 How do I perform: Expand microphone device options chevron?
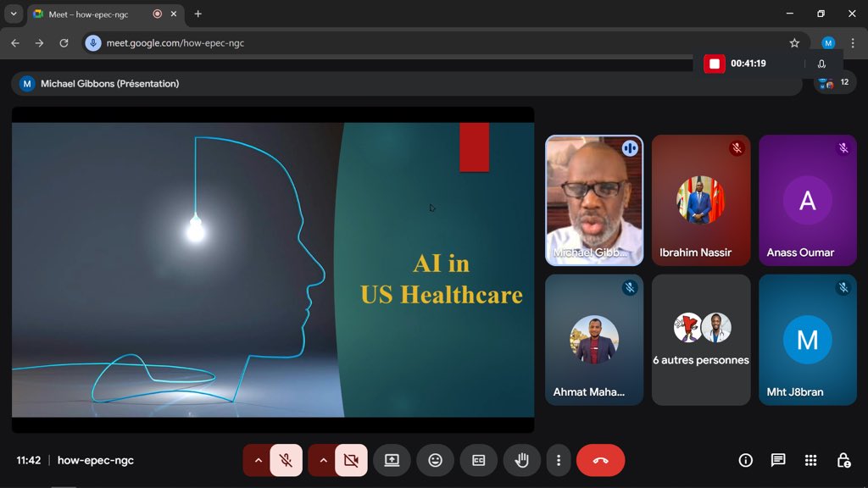tap(258, 460)
